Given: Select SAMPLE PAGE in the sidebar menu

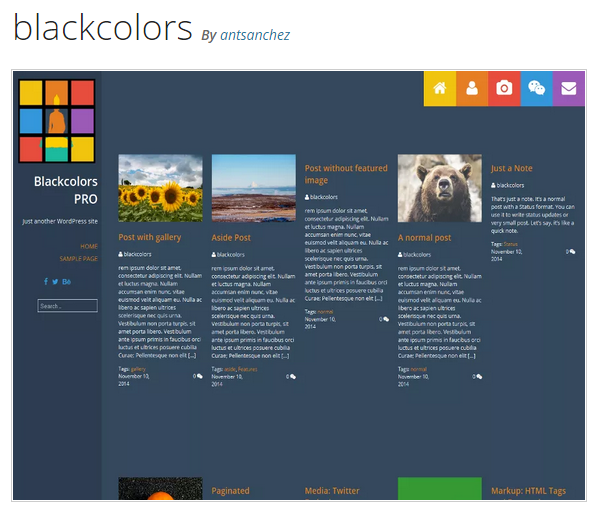Looking at the screenshot, I should point(78,259).
